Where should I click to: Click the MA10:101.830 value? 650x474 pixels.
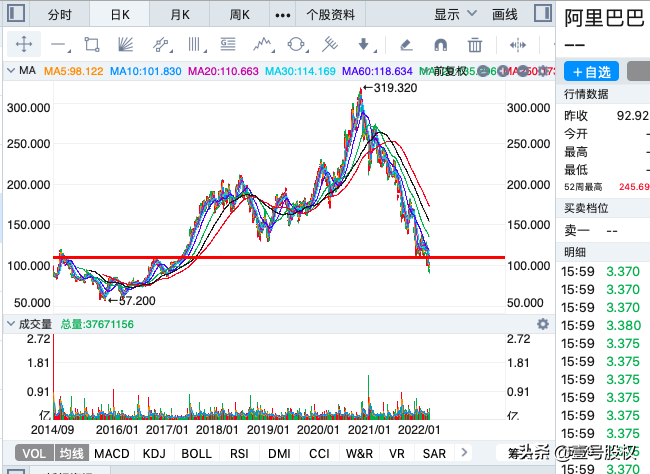tap(146, 71)
